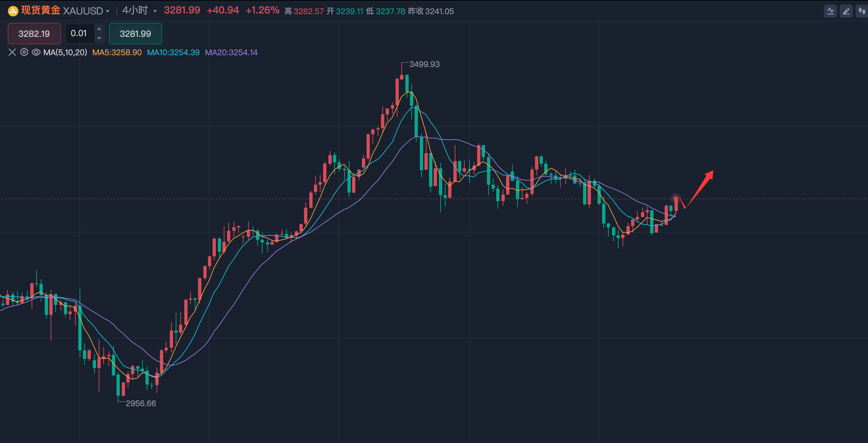Expand the XAUUSD symbol dropdown
The height and width of the screenshot is (443, 868).
(108, 11)
